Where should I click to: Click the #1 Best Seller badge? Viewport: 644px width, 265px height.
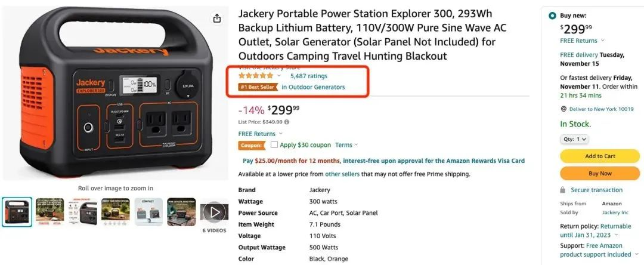coord(258,87)
